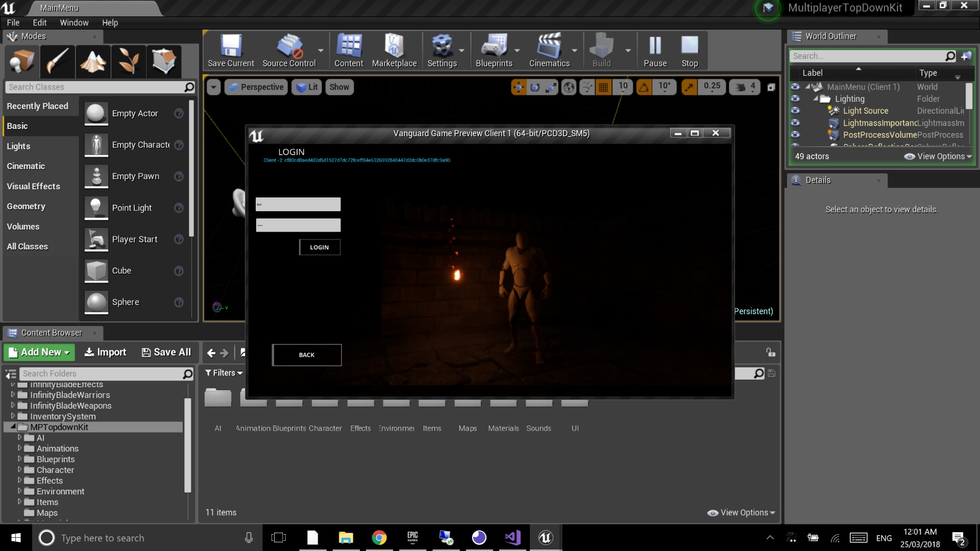Toggle visibility of Light Source actor

point(795,111)
